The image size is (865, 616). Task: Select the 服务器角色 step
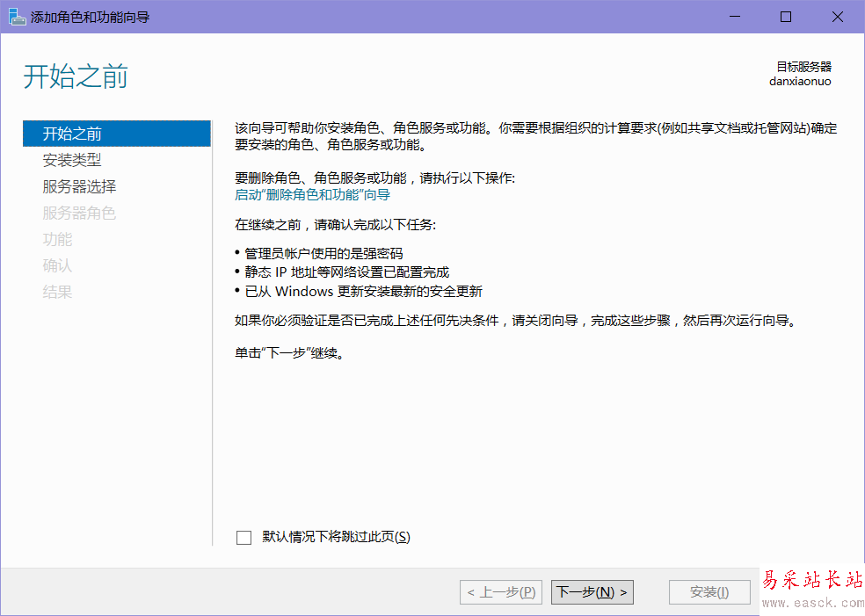[79, 213]
